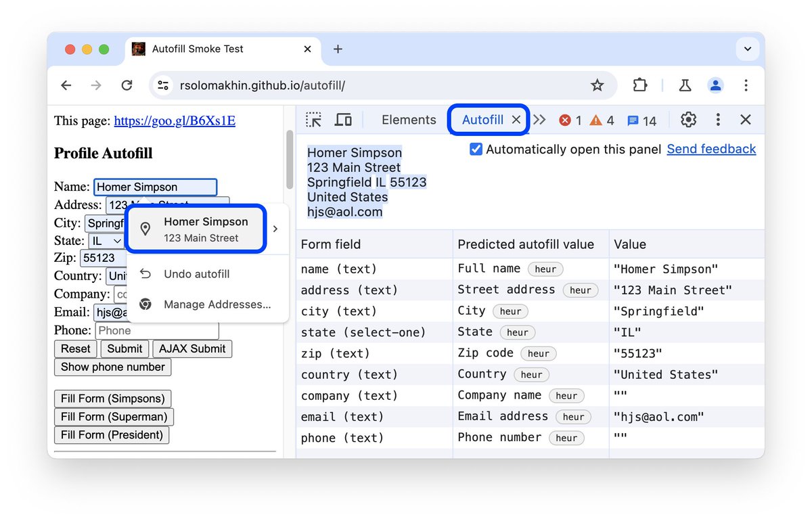
Task: Click the Phone input field
Action: (x=156, y=331)
